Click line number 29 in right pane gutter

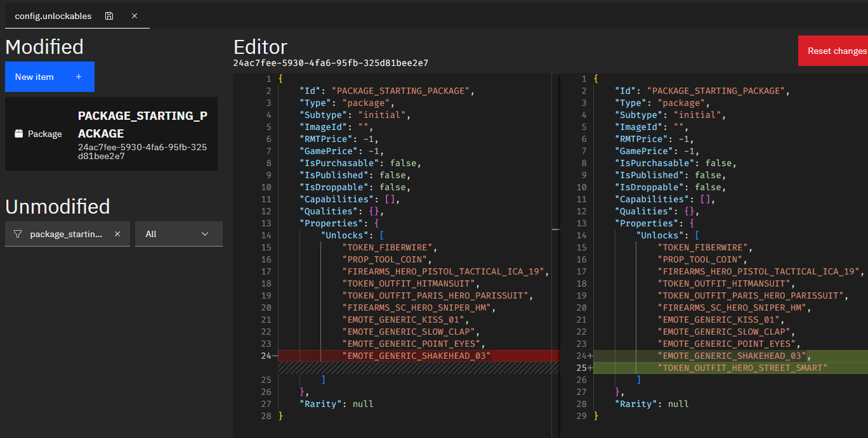point(581,416)
